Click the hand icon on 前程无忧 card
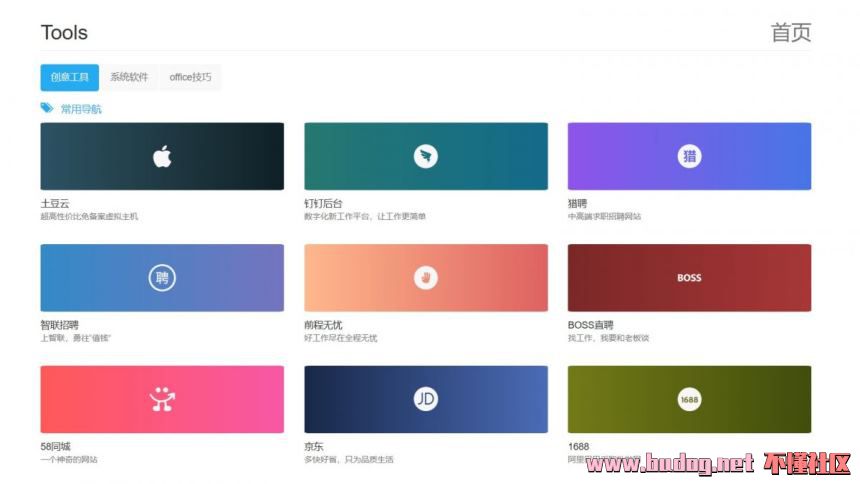Viewport: 860px width, 484px height. coord(426,278)
